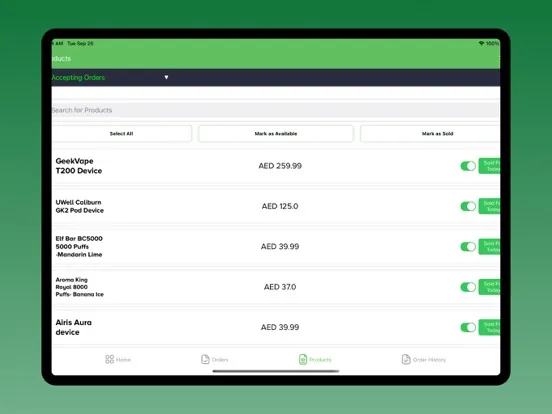Click price AED 37.0
The width and height of the screenshot is (552, 414).
coord(280,287)
